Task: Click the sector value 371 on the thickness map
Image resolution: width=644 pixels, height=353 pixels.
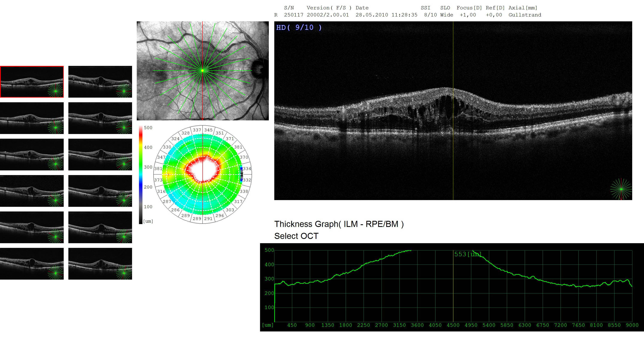Action: pyautogui.click(x=230, y=139)
